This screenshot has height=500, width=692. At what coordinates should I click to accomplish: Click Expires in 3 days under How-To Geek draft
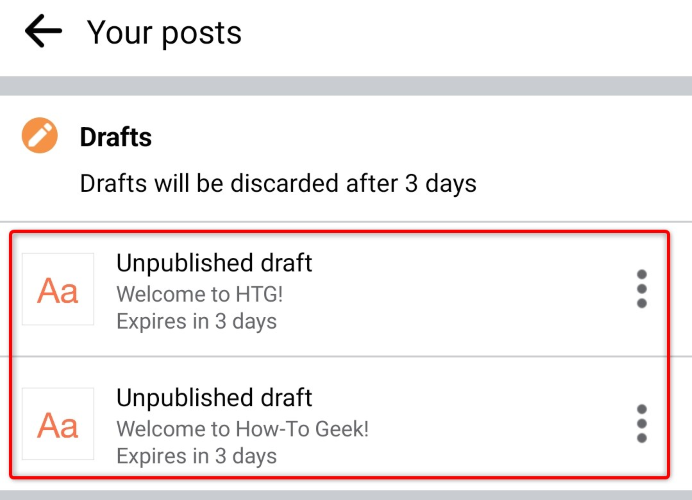coord(196,456)
